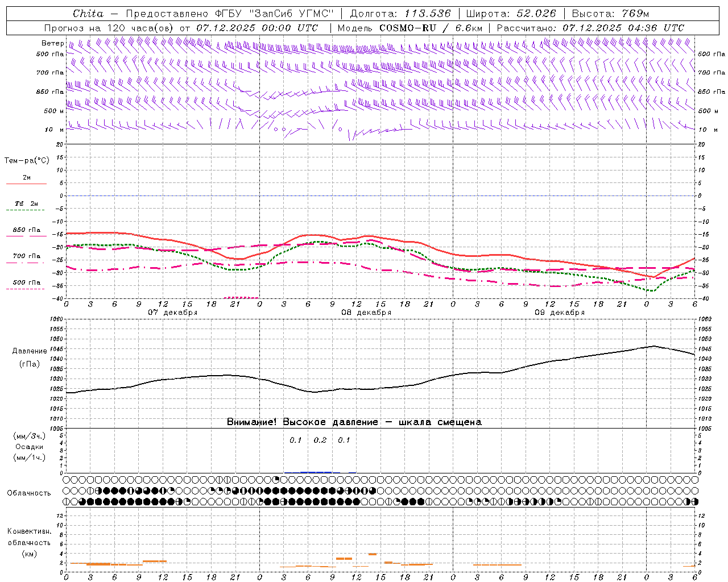
Task: Click the "Модель COSMO-RU / 6.6км" text
Action: pos(409,28)
